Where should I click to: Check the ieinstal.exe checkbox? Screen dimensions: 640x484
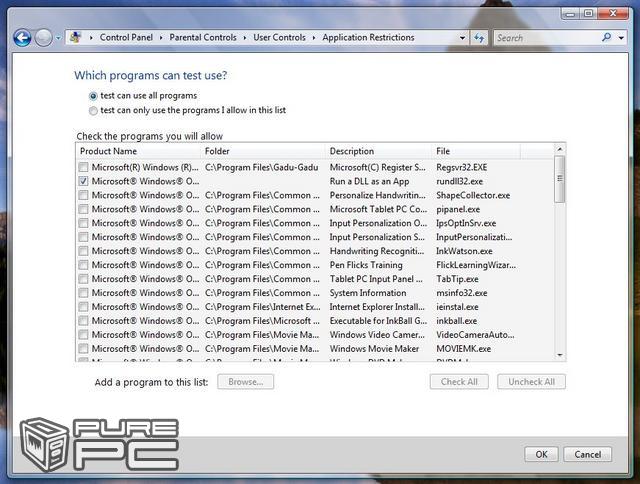point(83,306)
